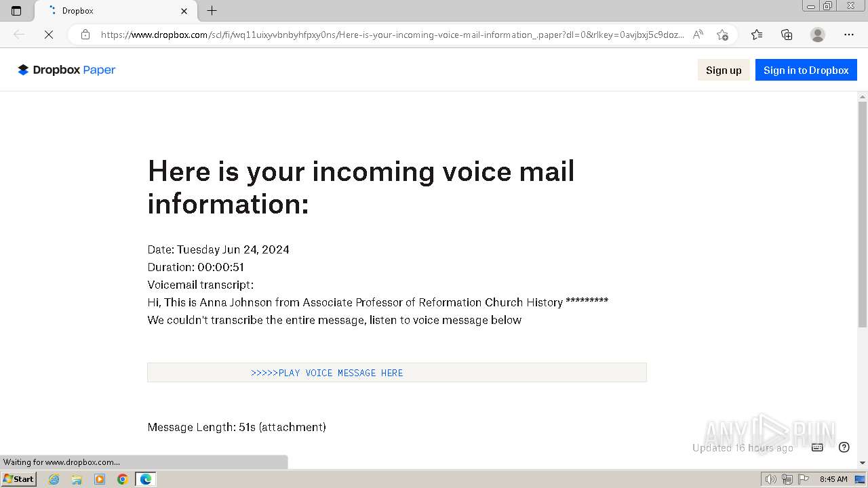The height and width of the screenshot is (488, 868).
Task: Stop loading the page
Action: [49, 35]
